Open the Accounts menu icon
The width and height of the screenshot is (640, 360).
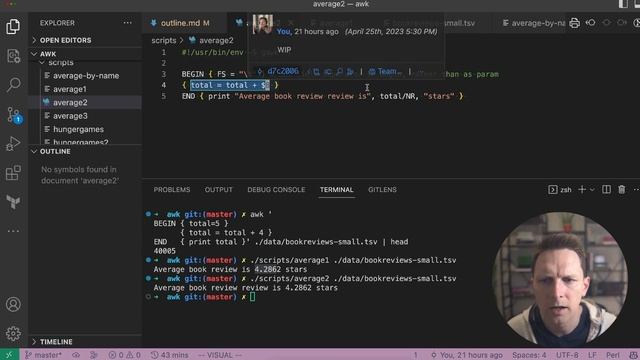(x=13, y=304)
